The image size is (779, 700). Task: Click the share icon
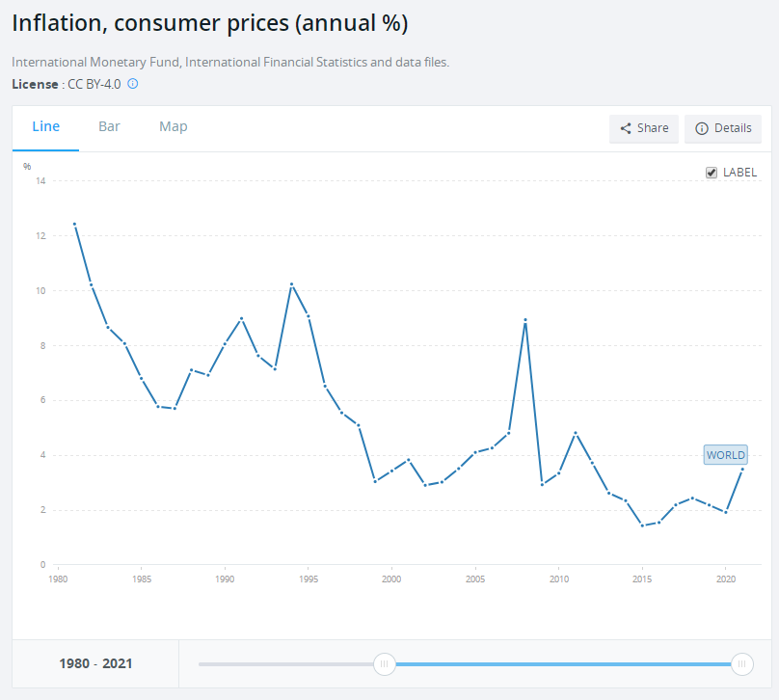tap(626, 128)
